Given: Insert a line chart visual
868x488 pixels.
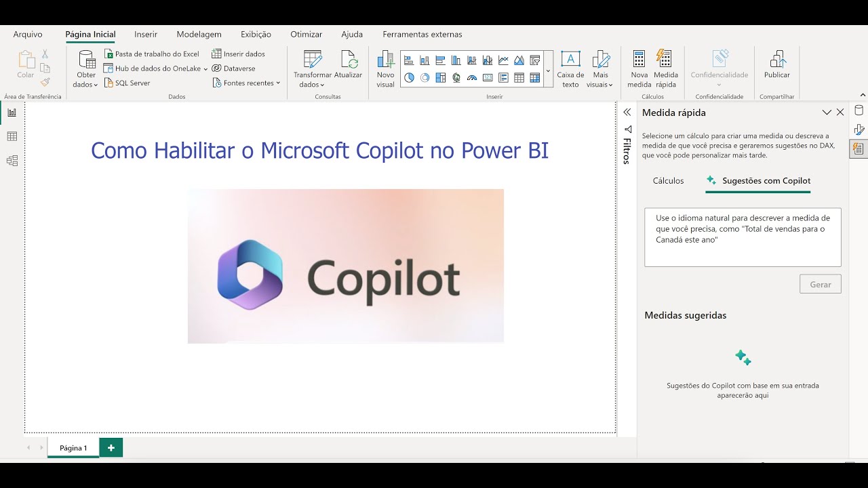Looking at the screenshot, I should (503, 60).
